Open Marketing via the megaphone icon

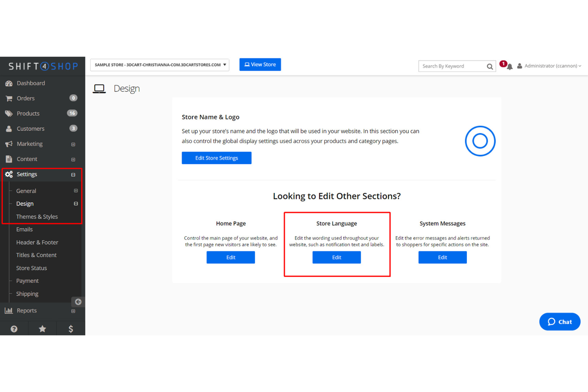[9, 144]
